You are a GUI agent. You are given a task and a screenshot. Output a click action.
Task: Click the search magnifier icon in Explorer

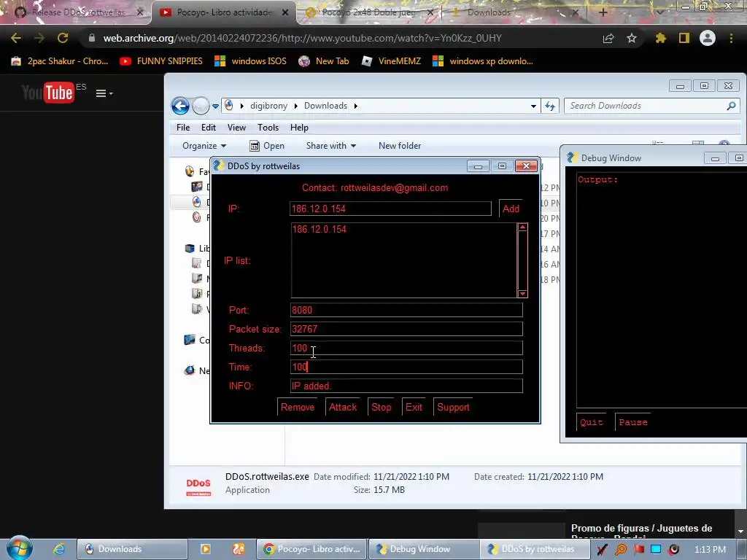[731, 106]
